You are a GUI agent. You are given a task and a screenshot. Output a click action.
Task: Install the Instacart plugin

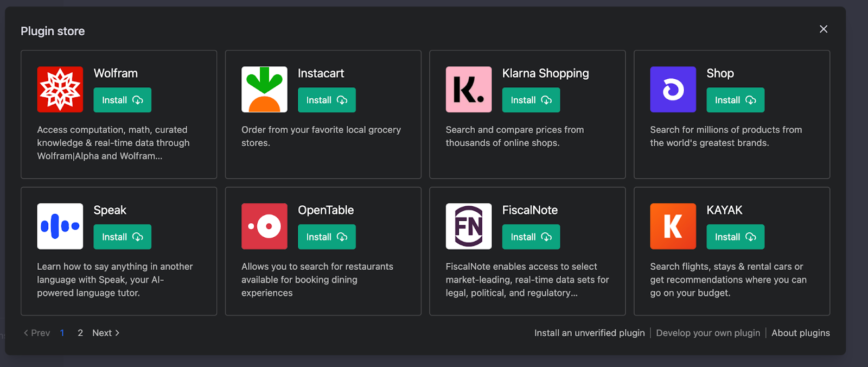327,100
